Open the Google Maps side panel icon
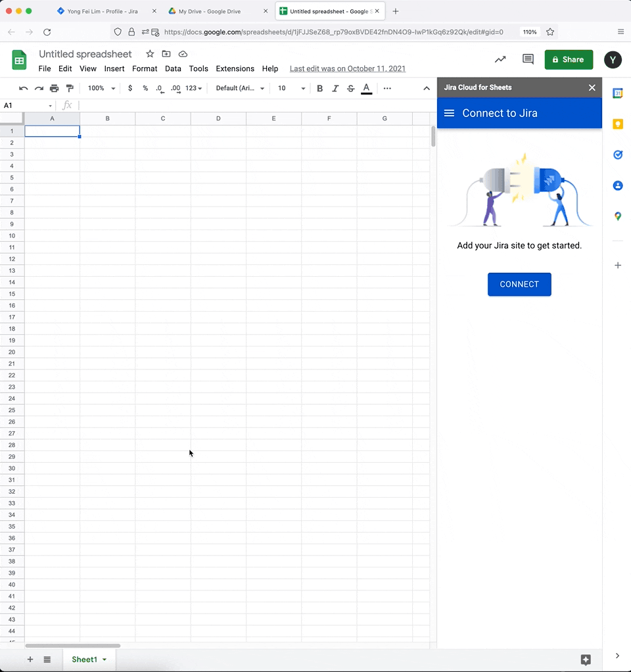Viewport: 631px width, 672px height. pyautogui.click(x=617, y=216)
